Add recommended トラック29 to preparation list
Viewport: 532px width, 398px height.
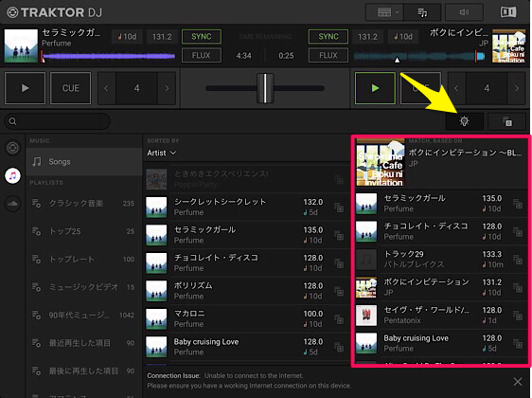(x=518, y=260)
